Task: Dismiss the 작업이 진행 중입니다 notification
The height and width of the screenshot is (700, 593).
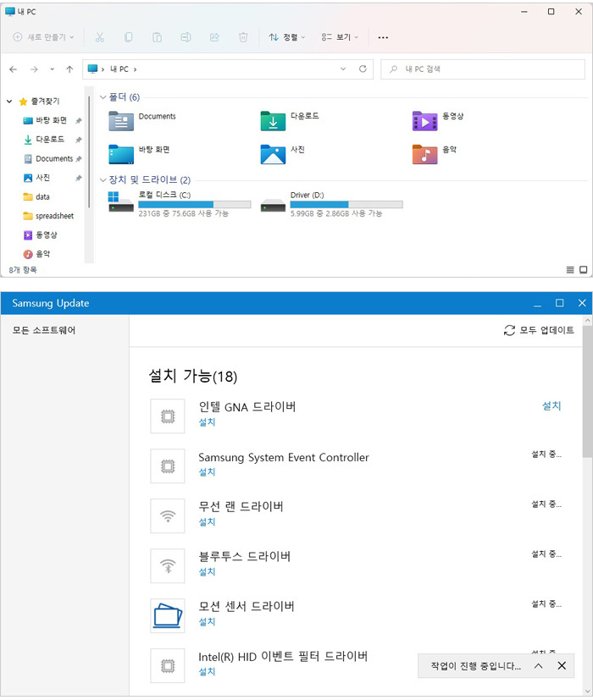Action: click(562, 665)
